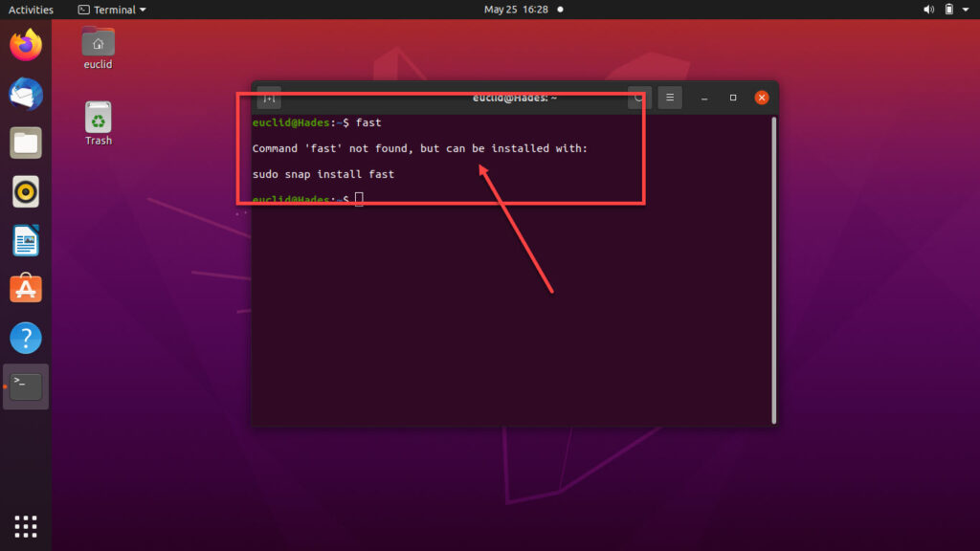
Task: Click the cursor at the last prompt
Action: pos(359,199)
